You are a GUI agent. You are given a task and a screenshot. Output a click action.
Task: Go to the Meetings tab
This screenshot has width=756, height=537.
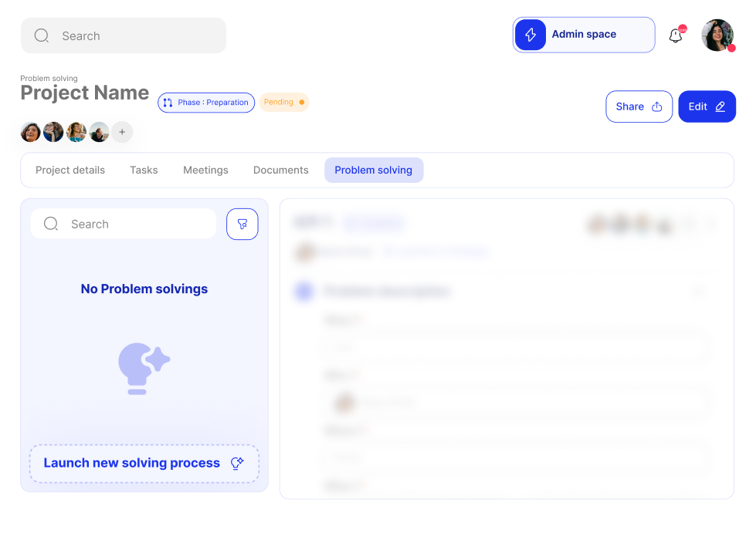pyautogui.click(x=205, y=170)
